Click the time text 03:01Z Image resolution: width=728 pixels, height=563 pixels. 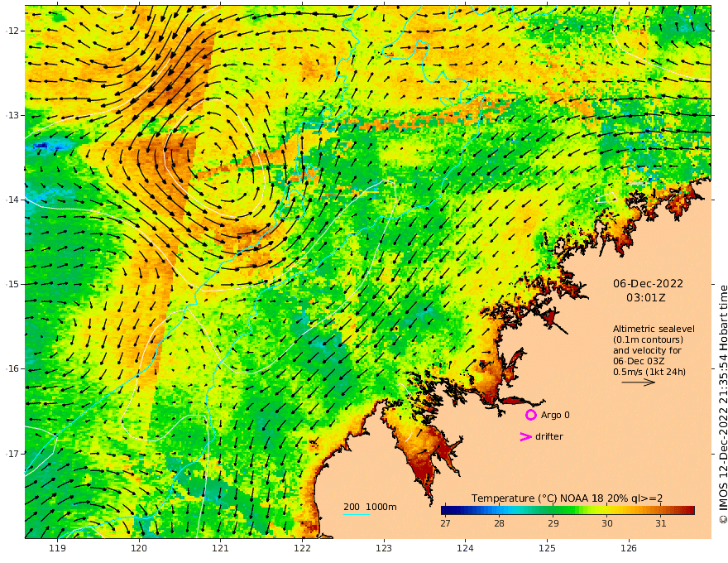tap(646, 298)
